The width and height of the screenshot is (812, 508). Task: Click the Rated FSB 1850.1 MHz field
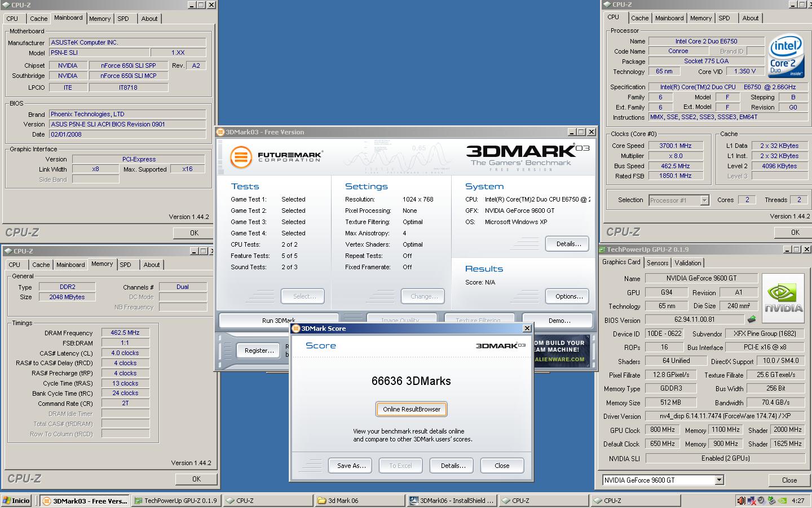(x=676, y=176)
